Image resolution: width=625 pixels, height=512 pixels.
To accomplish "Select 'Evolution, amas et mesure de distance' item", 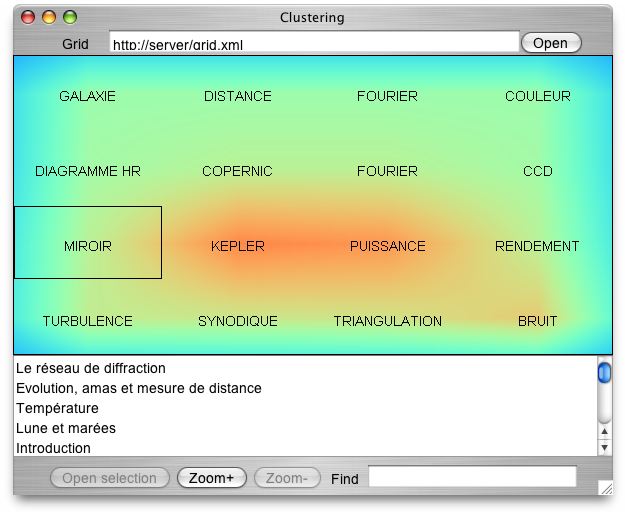I will pos(139,388).
